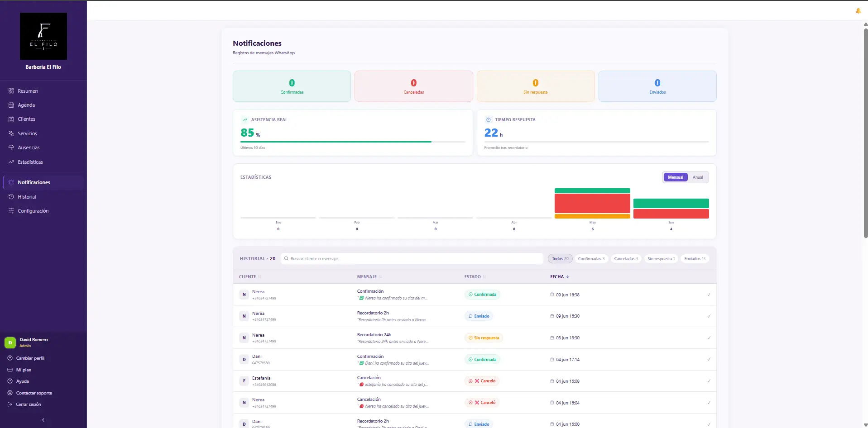This screenshot has height=428, width=868.
Task: Click the calendar icon beside 04 jun 16:08
Action: [552, 381]
